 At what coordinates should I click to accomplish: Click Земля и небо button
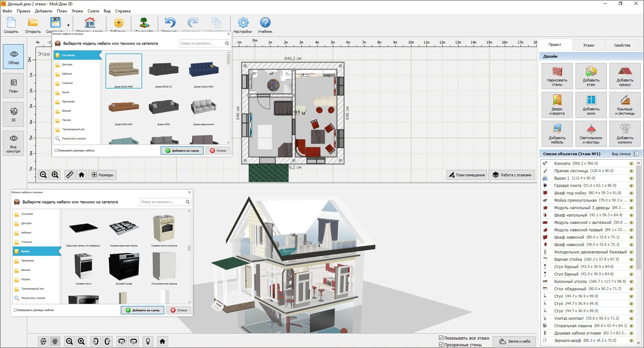pyautogui.click(x=514, y=341)
